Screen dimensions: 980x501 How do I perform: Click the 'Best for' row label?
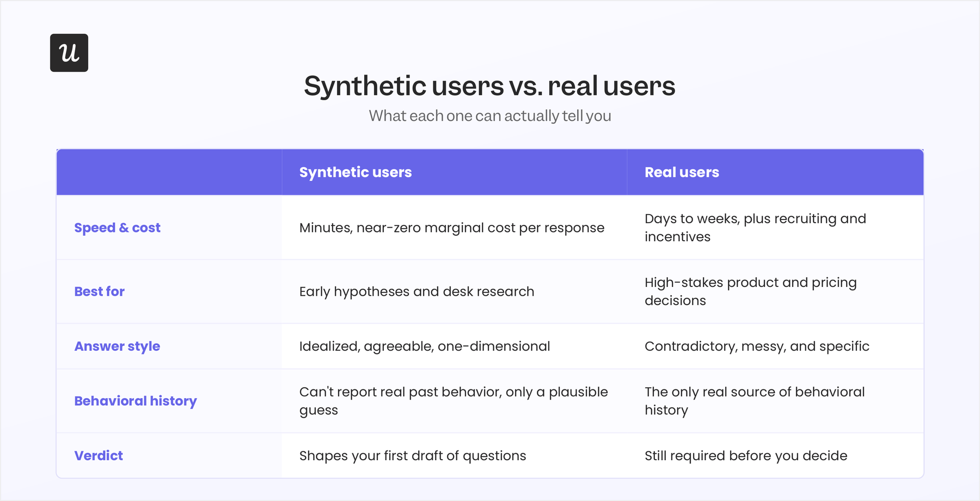[99, 291]
